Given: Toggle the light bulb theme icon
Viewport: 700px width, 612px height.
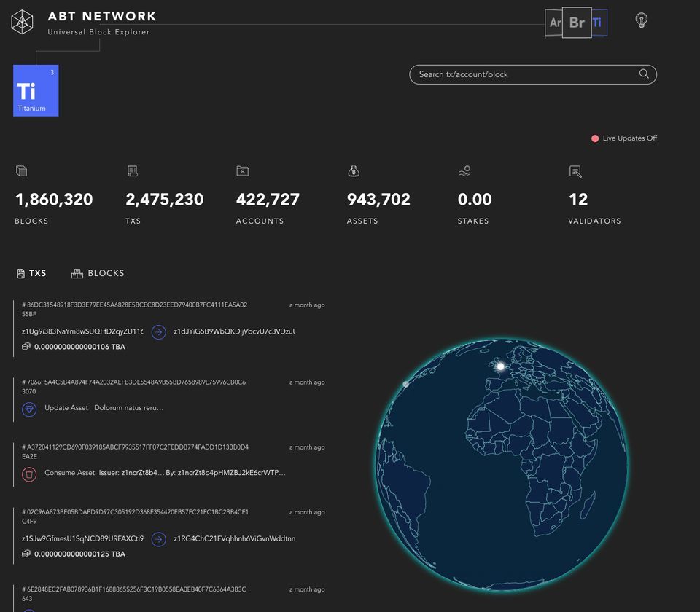Looking at the screenshot, I should [x=641, y=20].
